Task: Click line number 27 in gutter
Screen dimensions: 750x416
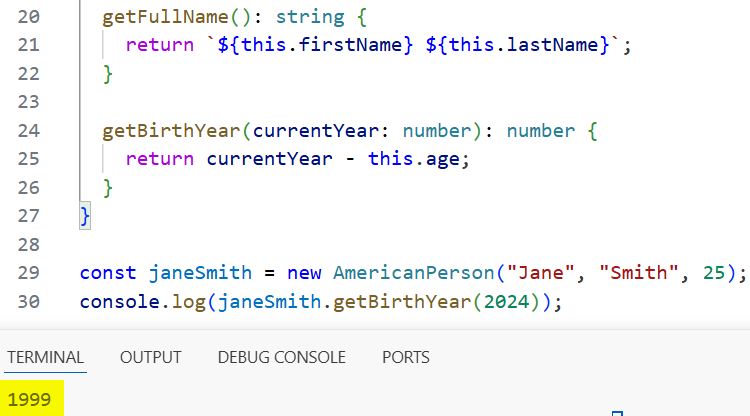Action: (29, 216)
